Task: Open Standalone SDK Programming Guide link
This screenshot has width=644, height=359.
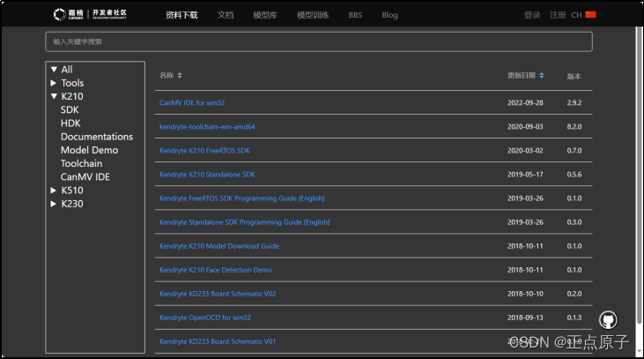Action: point(244,222)
